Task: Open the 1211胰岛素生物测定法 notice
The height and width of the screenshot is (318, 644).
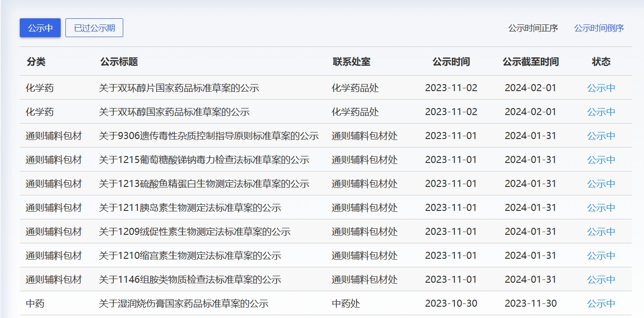Action: 190,208
